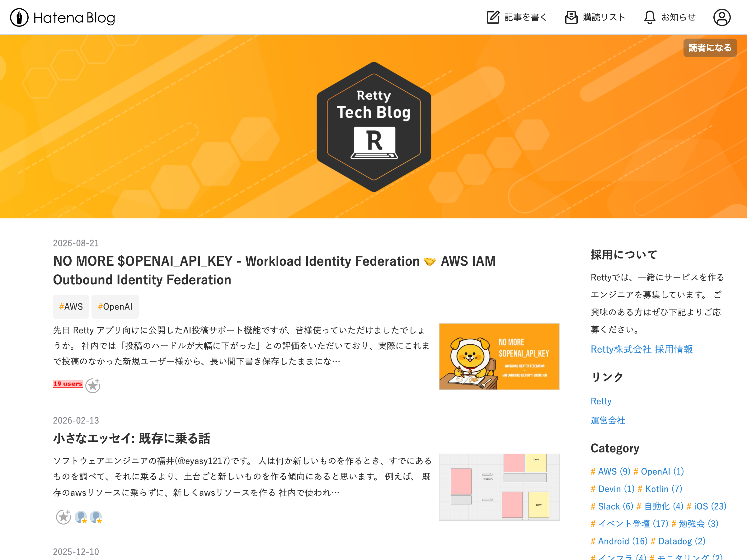Image resolution: width=747 pixels, height=560 pixels.
Task: Select the 自動化 (4) category
Action: click(x=660, y=506)
